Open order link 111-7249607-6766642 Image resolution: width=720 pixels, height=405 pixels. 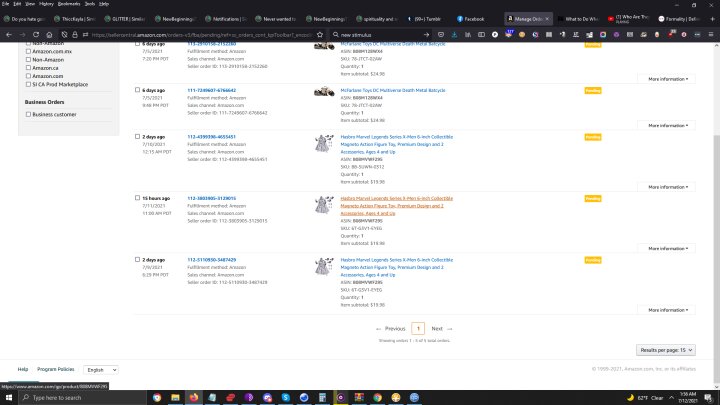point(212,90)
